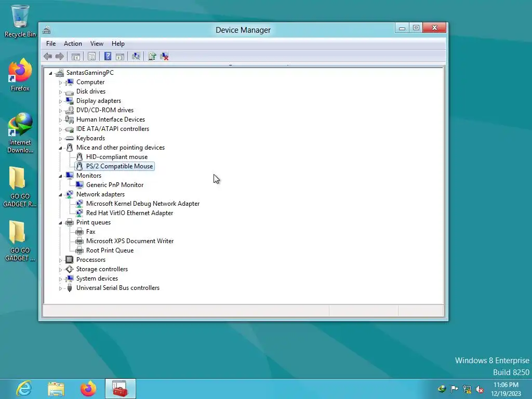Viewport: 532px width, 399px height.
Task: Collapse the Print queues category
Action: 60,222
